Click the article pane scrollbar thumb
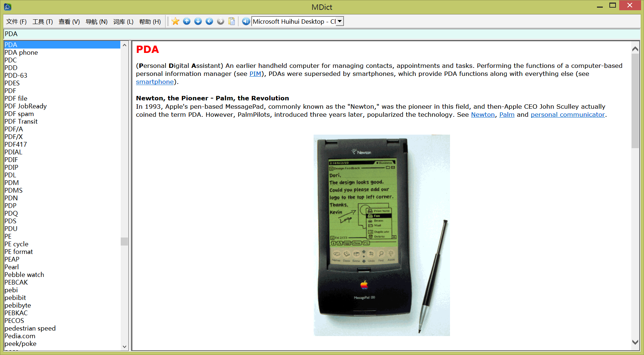644x355 pixels. pos(635,101)
